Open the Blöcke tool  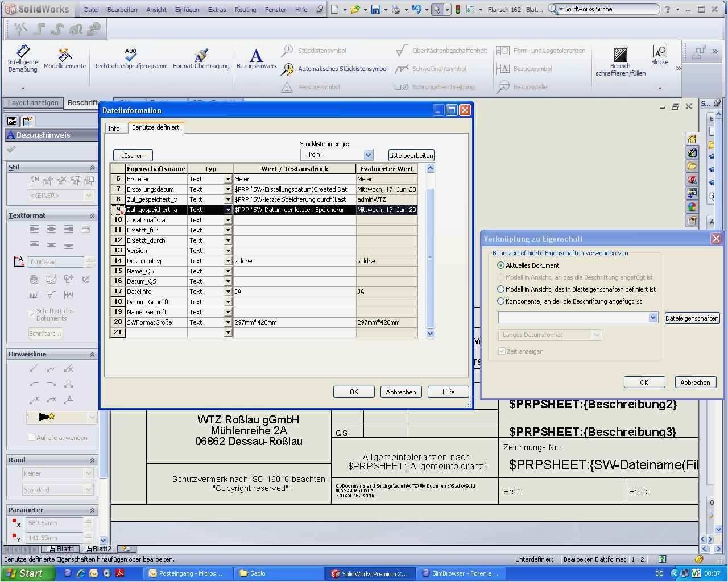660,55
